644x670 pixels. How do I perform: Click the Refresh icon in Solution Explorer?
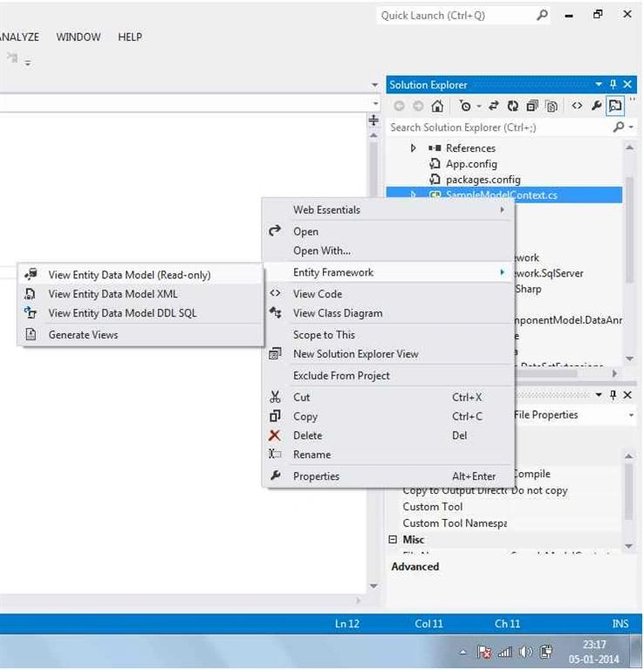[512, 106]
